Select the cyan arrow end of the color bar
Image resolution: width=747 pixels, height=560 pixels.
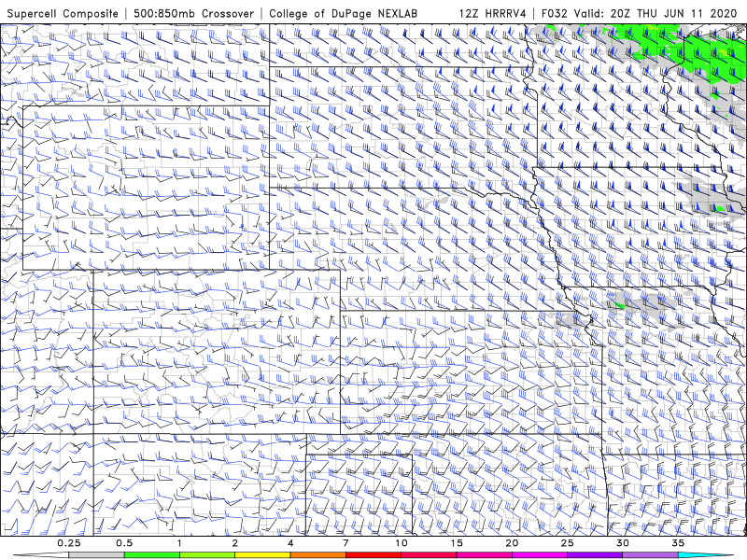pos(706,555)
